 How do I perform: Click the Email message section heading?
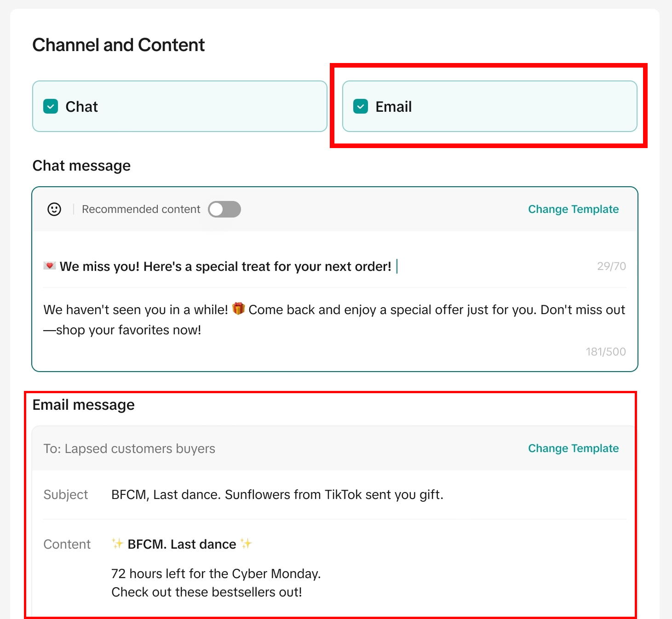pyautogui.click(x=83, y=404)
